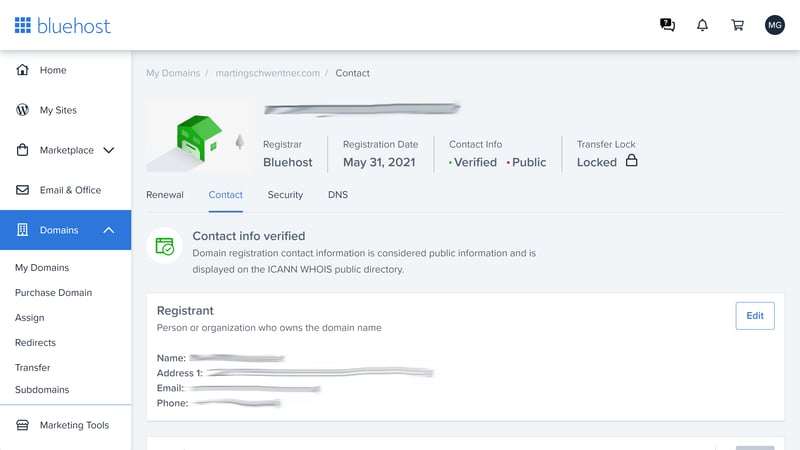Select Redirects submenu item
Viewport: 800px width, 450px height.
pos(35,343)
